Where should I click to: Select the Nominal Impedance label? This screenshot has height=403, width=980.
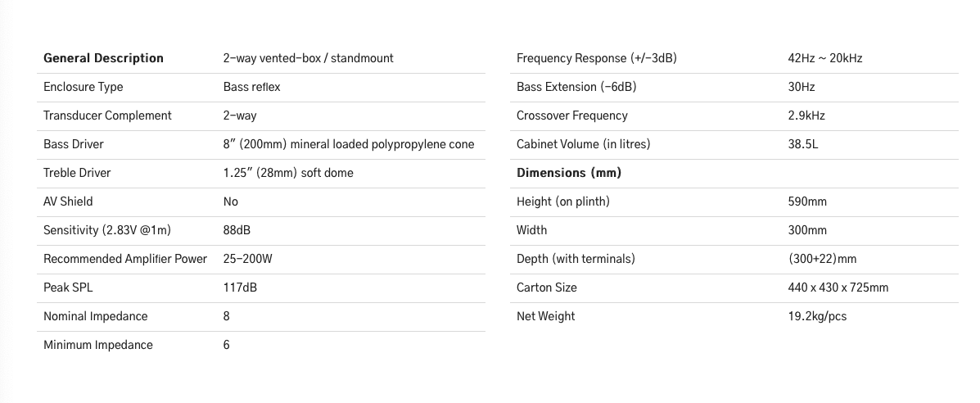[96, 316]
